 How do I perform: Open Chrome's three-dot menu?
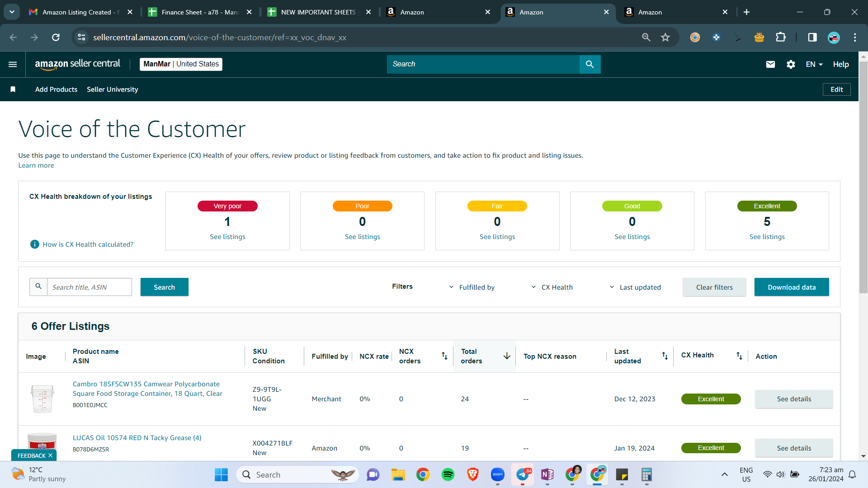(855, 38)
